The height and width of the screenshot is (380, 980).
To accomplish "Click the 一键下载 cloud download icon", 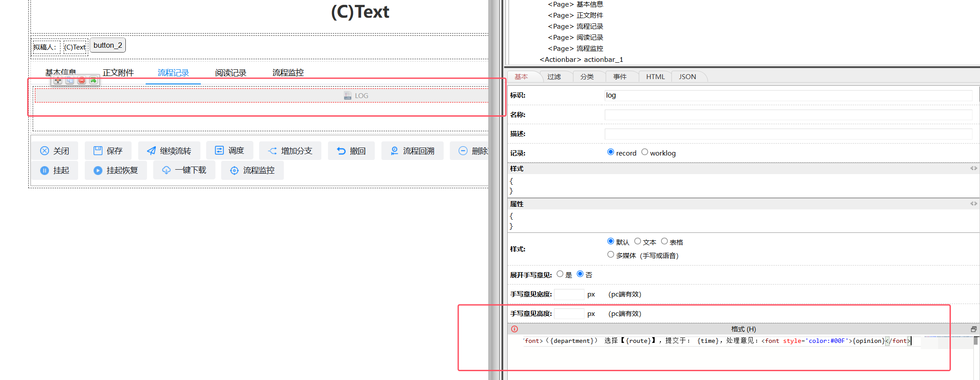I will pos(166,170).
